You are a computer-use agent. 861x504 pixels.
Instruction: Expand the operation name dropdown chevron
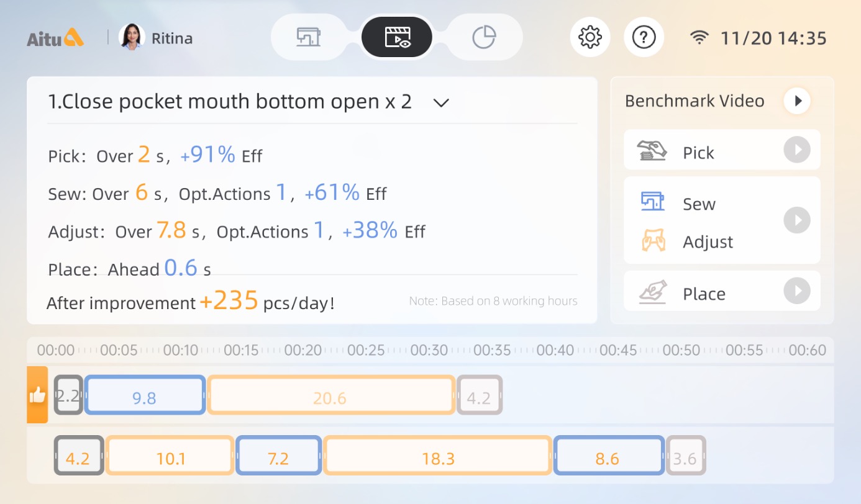[x=441, y=103]
